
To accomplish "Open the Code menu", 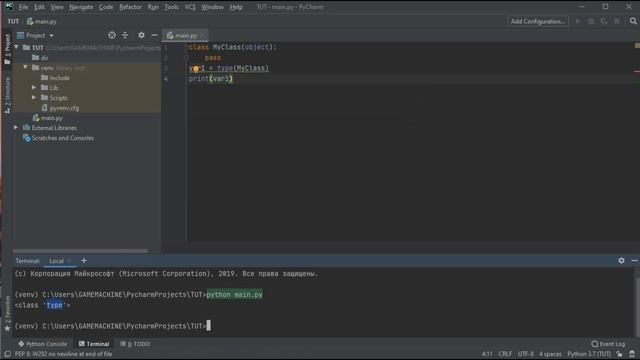I will pyautogui.click(x=106, y=7).
